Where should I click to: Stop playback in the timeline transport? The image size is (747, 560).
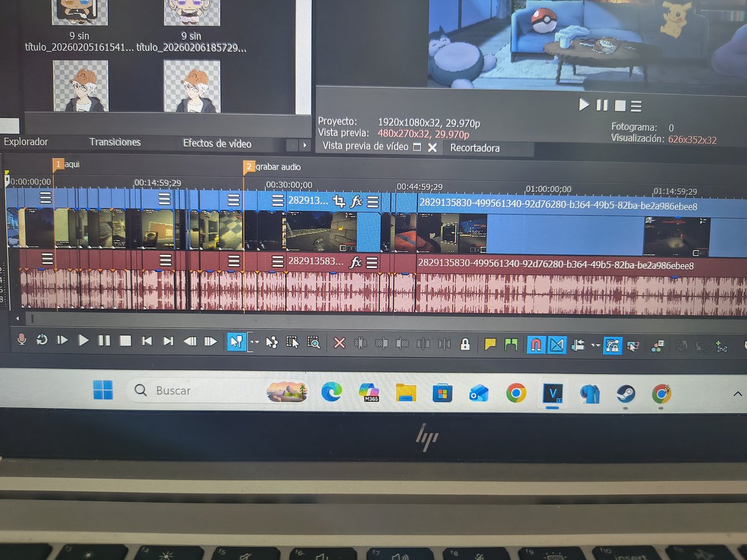click(126, 341)
